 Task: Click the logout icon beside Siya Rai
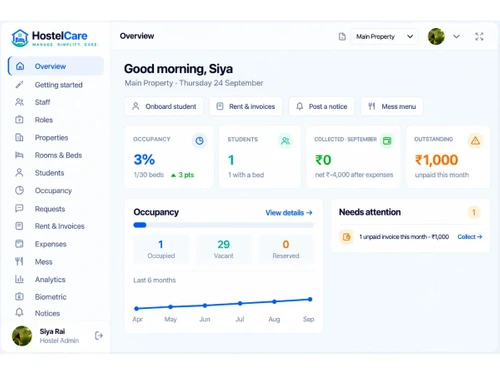click(x=99, y=336)
